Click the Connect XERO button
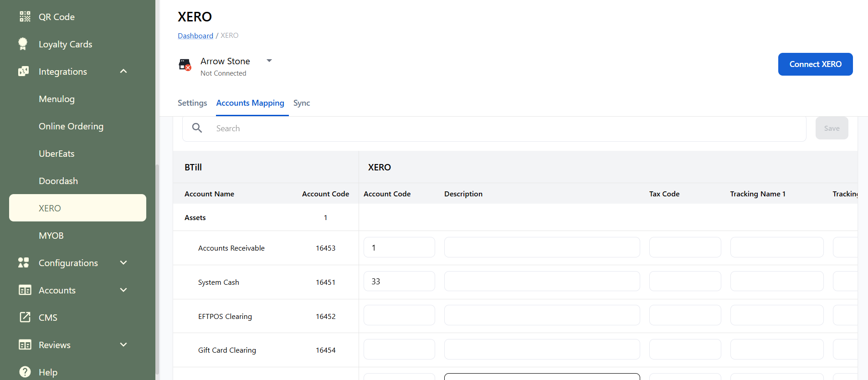868x380 pixels. coord(815,64)
